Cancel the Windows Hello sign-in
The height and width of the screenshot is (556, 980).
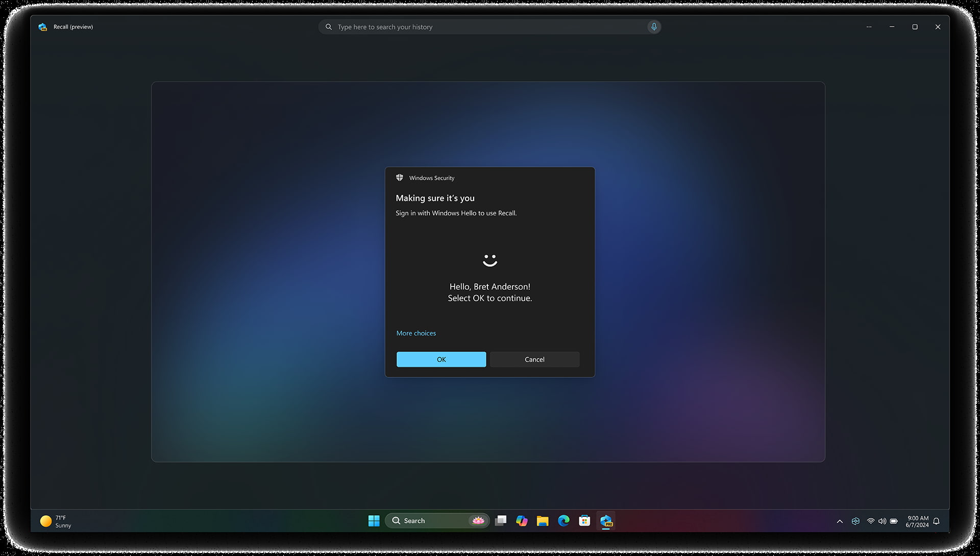pyautogui.click(x=534, y=359)
